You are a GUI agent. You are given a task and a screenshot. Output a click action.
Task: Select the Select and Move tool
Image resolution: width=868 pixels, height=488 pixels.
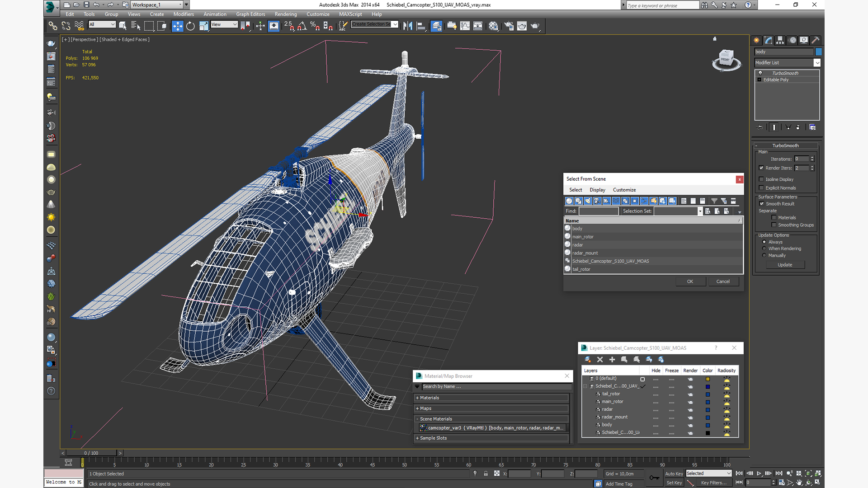(x=178, y=26)
